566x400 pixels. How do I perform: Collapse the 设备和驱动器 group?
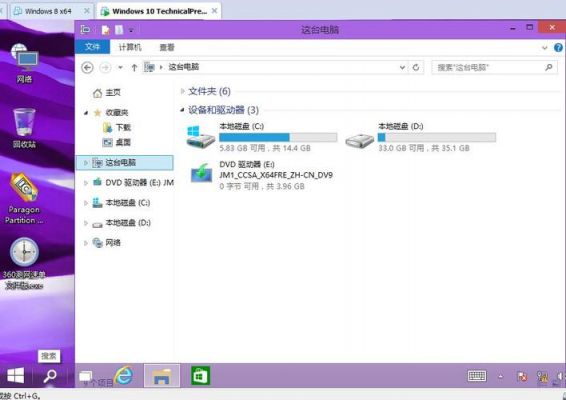coord(182,110)
